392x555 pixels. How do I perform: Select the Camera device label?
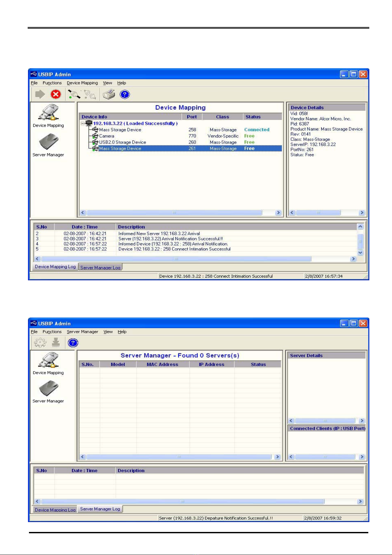pyautogui.click(x=107, y=136)
